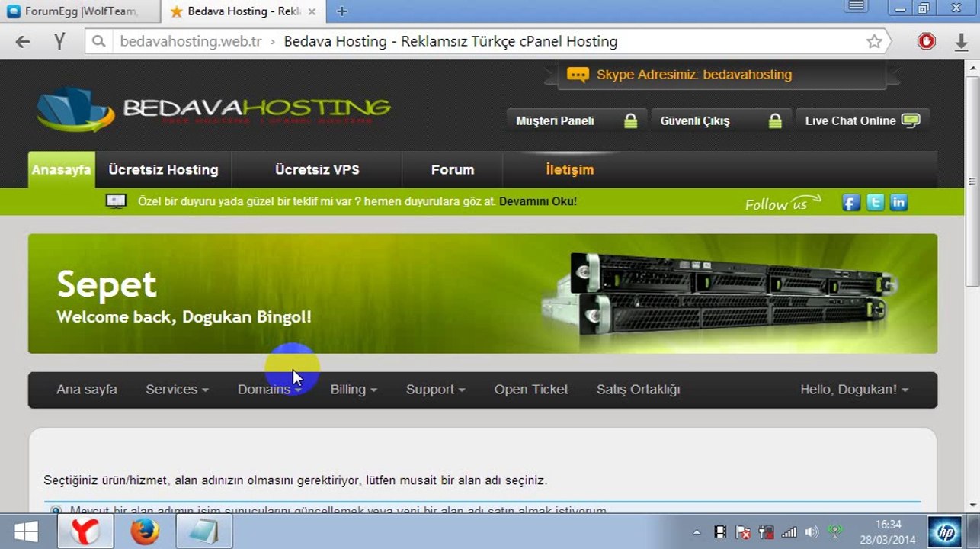
Task: Click the 'Sepet' banner heading
Action: 107,284
